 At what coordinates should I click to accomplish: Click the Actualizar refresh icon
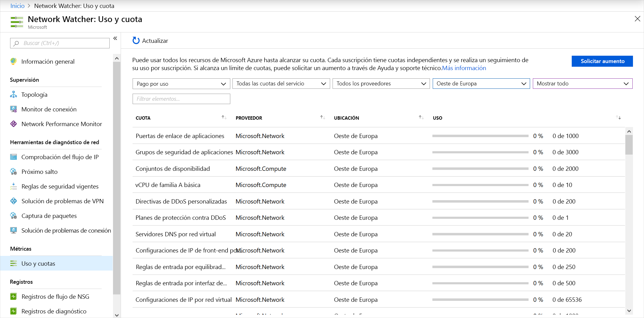(136, 40)
